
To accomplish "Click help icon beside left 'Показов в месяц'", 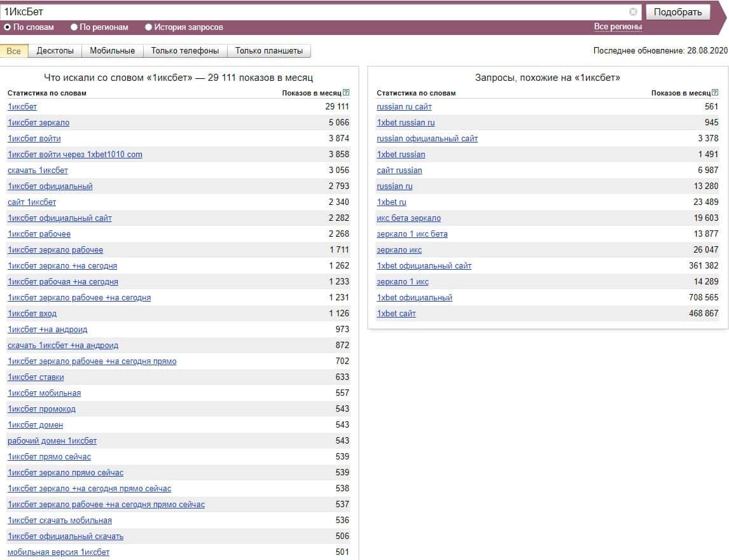I will click(346, 93).
